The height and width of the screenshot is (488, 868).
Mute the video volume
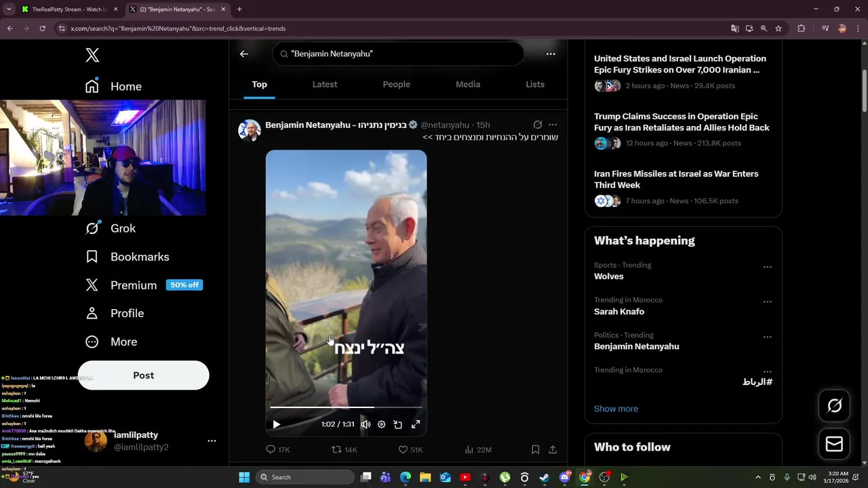tap(366, 424)
